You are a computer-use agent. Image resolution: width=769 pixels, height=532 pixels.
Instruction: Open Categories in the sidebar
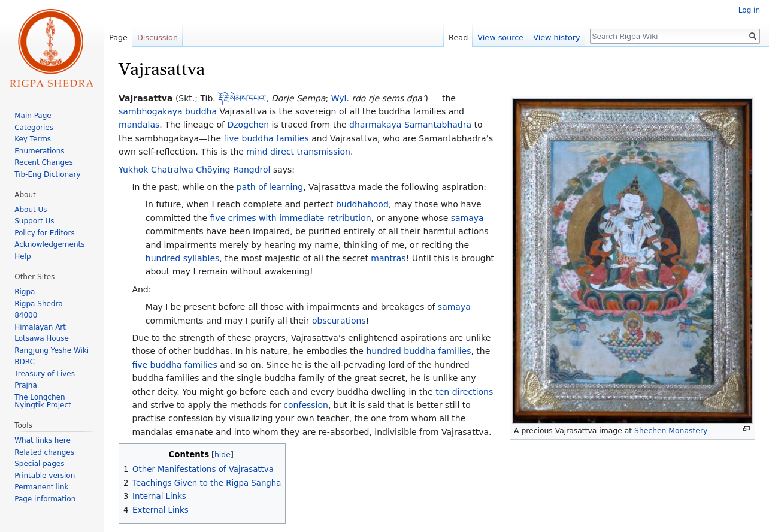34,128
